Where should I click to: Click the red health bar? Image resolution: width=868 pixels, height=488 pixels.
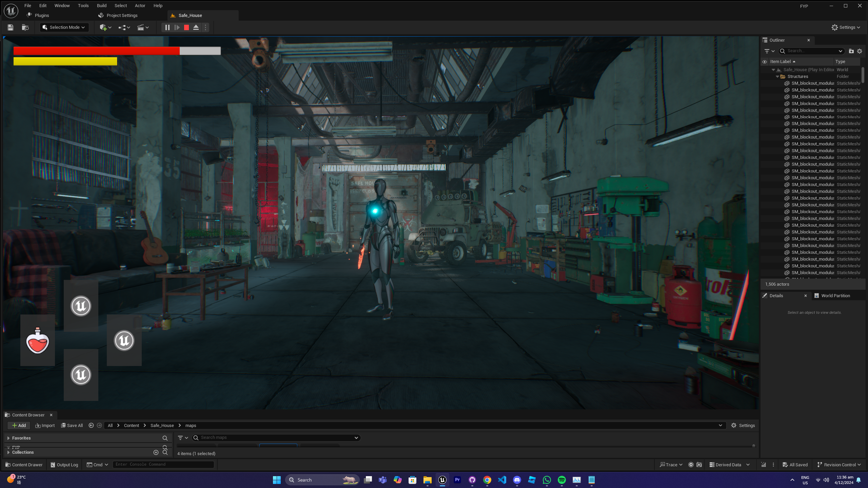[x=96, y=51]
